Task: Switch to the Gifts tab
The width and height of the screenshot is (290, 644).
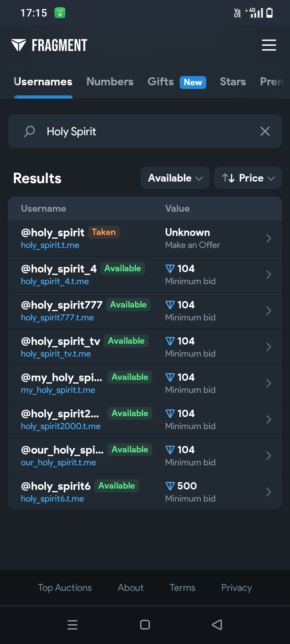Action: pos(161,82)
